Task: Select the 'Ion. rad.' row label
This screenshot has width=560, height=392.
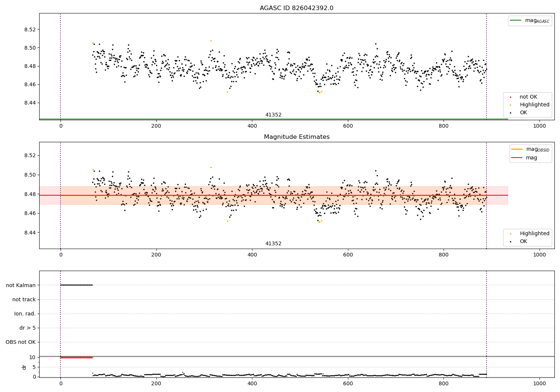Action: pos(25,314)
